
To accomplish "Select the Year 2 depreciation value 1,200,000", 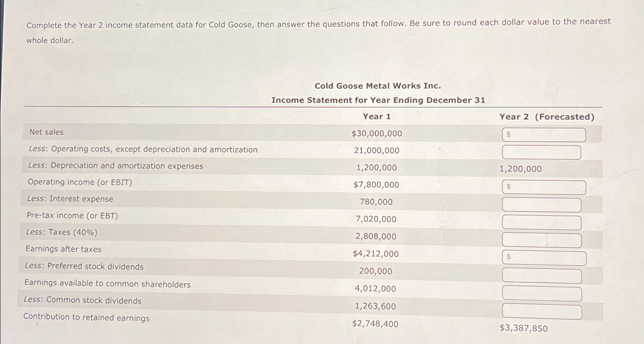I will [520, 169].
